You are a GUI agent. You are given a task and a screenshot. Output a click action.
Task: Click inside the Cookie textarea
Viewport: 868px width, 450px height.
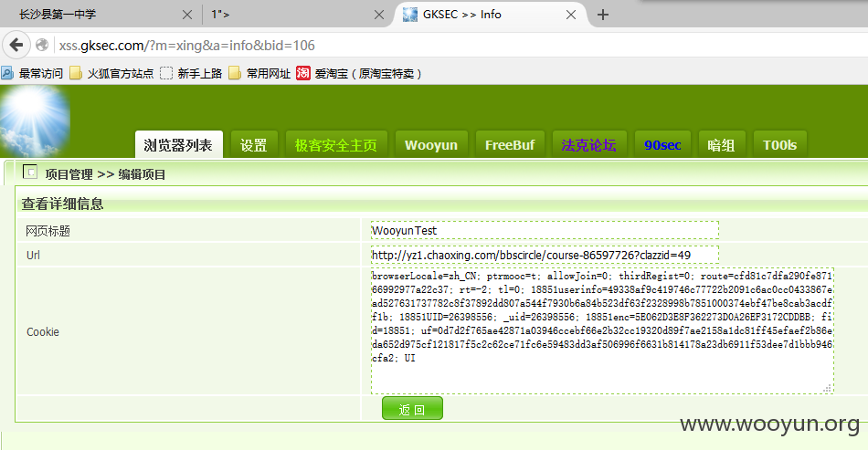[602, 331]
